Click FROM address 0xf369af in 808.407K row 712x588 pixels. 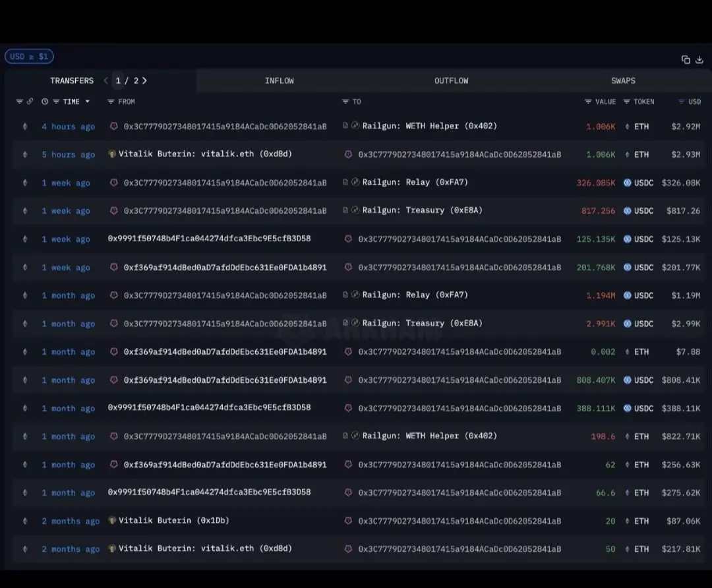[225, 380]
